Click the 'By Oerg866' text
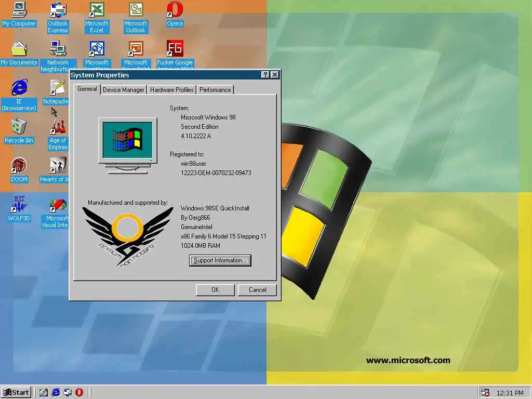 (195, 218)
